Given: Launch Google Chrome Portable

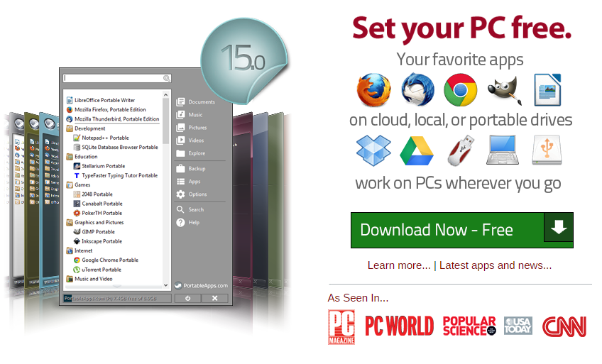Looking at the screenshot, I should pyautogui.click(x=106, y=260).
